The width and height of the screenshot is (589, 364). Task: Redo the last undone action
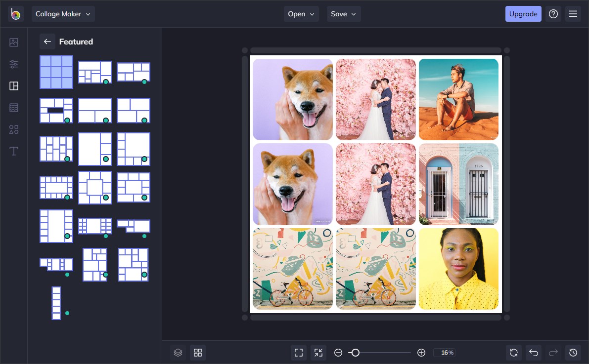coord(553,352)
